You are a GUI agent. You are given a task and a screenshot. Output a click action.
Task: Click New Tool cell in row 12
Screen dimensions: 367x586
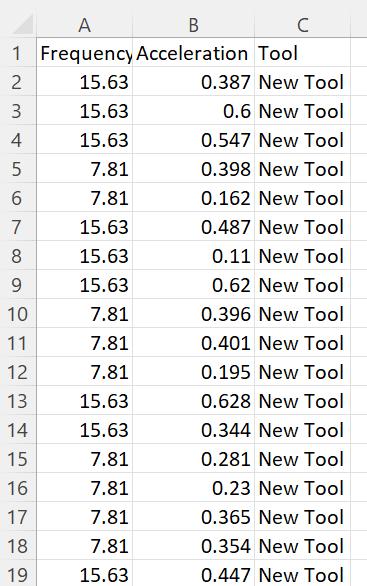[302, 371]
